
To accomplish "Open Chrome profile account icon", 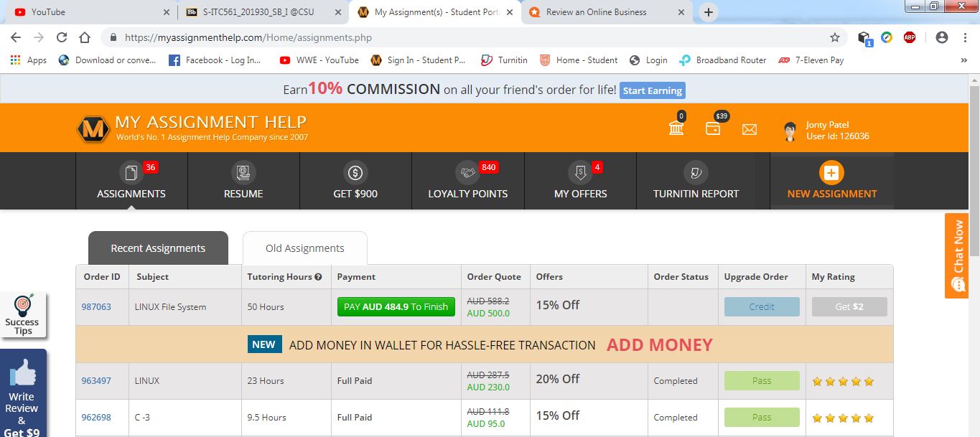I will point(942,37).
